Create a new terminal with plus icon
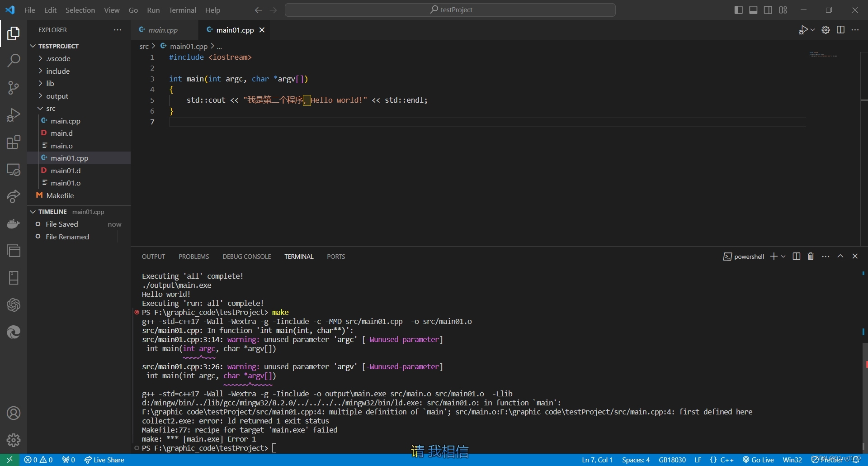The width and height of the screenshot is (868, 466). [x=774, y=257]
